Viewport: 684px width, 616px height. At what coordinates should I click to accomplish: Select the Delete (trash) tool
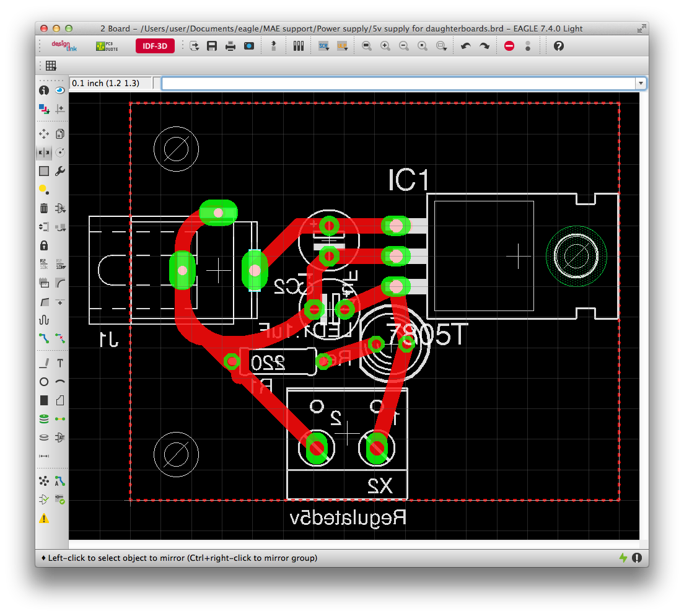pos(43,208)
